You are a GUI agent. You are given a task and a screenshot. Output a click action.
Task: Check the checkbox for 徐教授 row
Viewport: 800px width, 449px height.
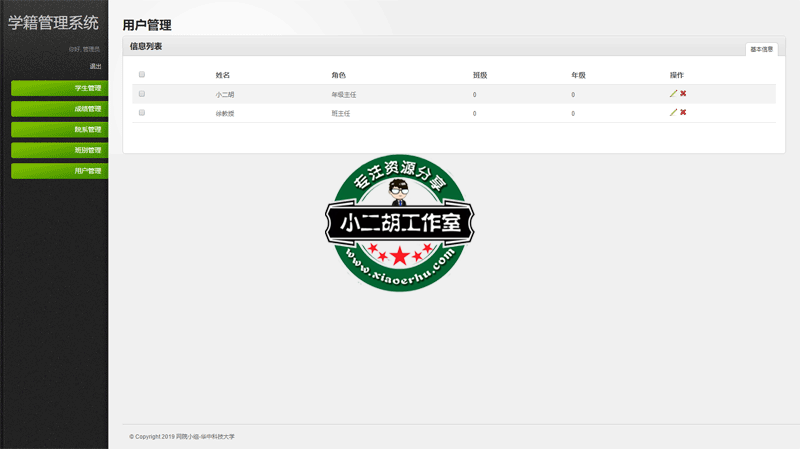(x=142, y=113)
